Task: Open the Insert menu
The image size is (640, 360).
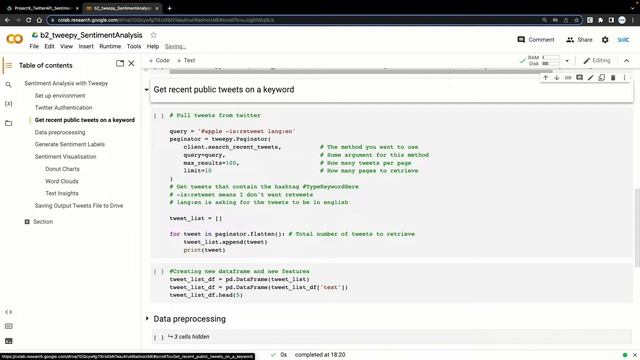Action: (x=86, y=47)
